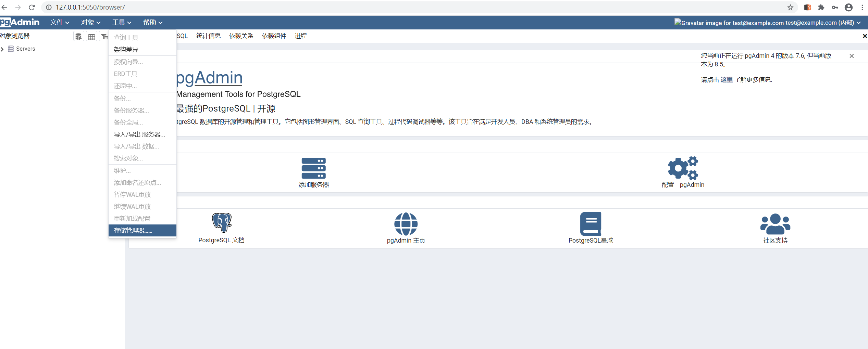Viewport: 868px width, 349px height.
Task: Click the ERD工具 menu entry
Action: (142, 74)
